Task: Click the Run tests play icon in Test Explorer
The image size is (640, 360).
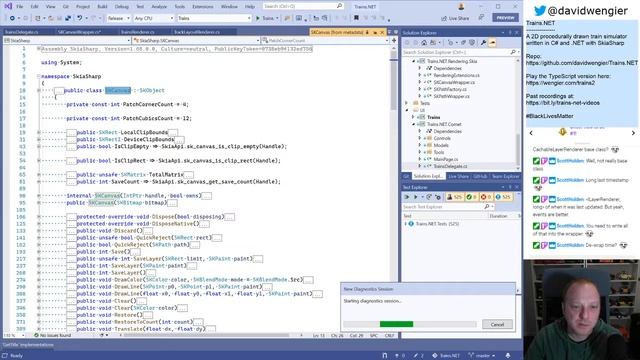Action: pos(416,197)
